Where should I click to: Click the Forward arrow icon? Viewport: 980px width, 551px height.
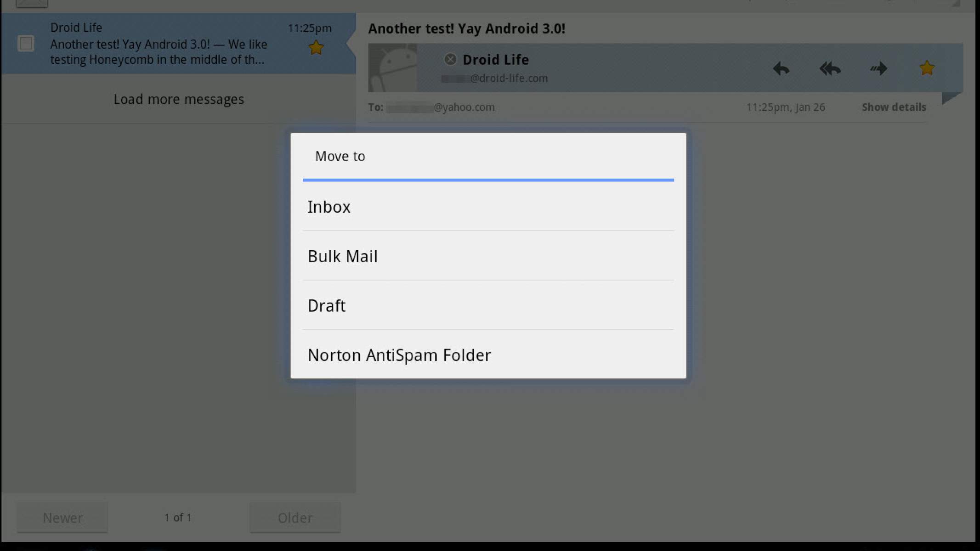(x=878, y=68)
